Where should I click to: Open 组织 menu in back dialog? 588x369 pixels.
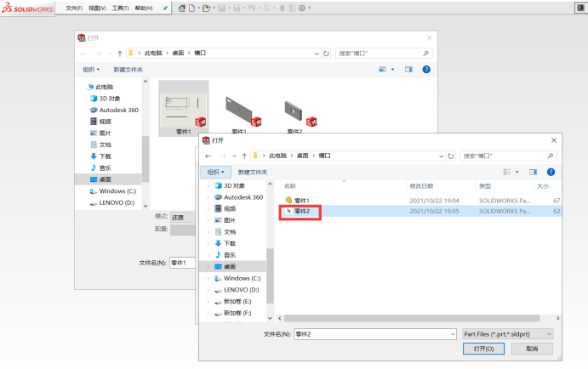point(91,70)
